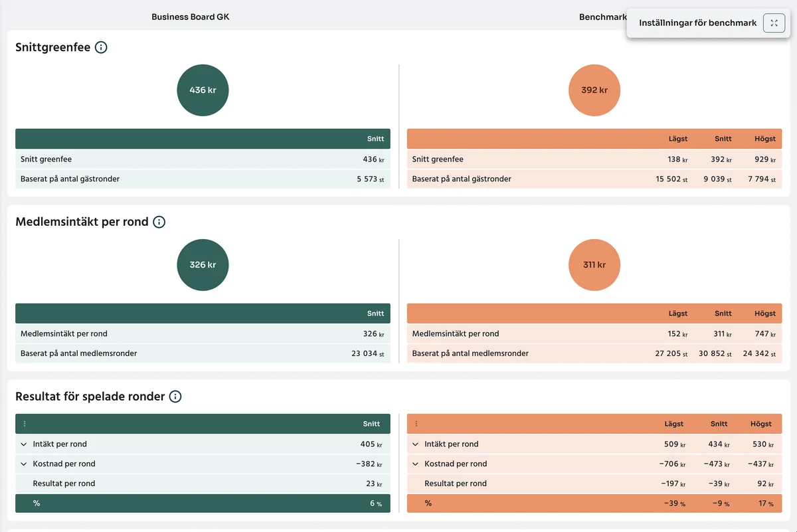Select benchmark Intäkt per rond value 509 kr
Image resolution: width=797 pixels, height=532 pixels.
[675, 444]
